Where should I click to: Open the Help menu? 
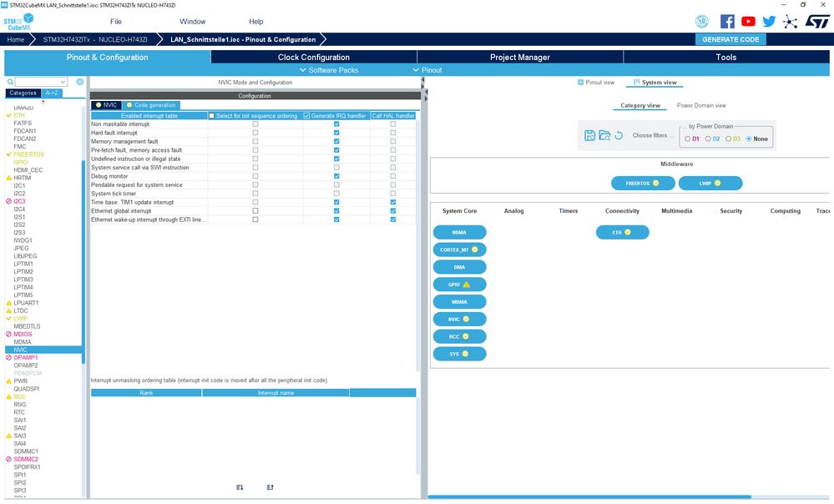(255, 22)
